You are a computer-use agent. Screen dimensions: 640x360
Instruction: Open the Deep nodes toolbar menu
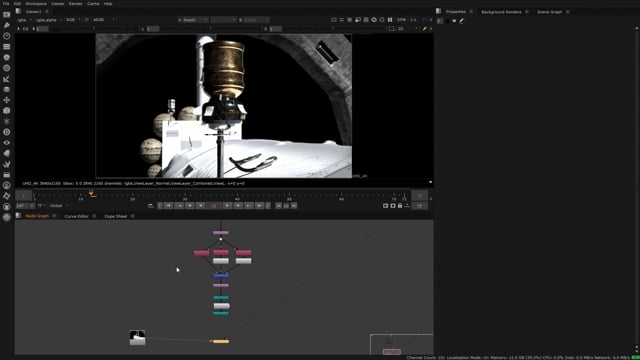point(7,132)
